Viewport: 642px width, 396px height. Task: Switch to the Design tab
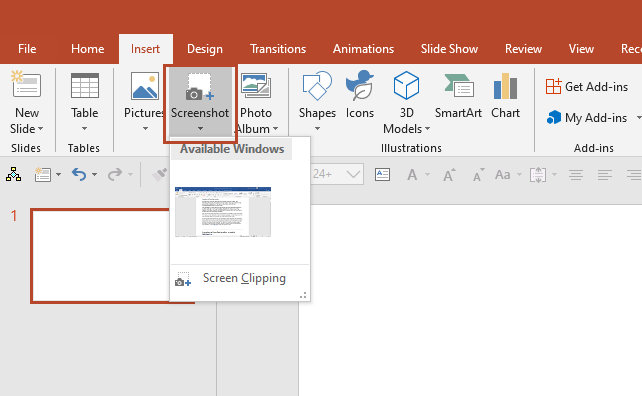point(205,49)
